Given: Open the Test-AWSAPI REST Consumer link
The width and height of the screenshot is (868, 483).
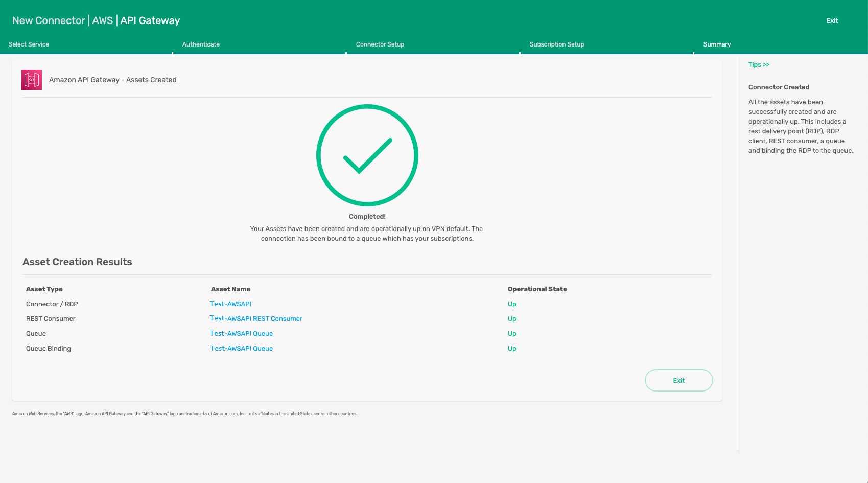Looking at the screenshot, I should click(256, 319).
